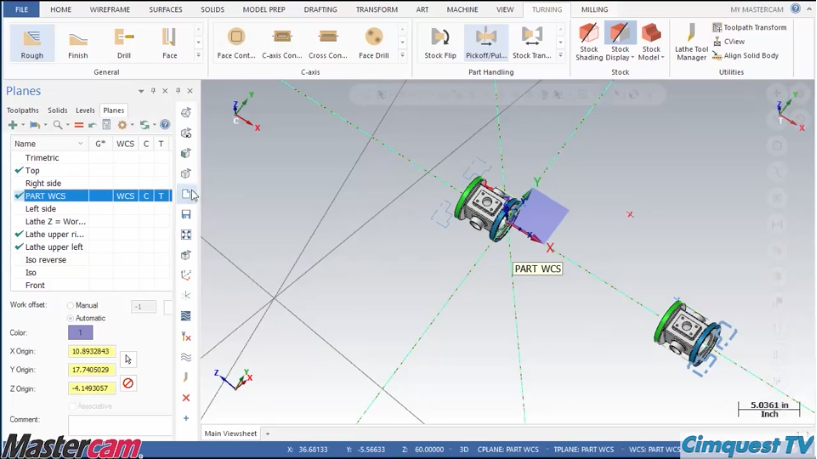
Task: Click the Y Origin value field
Action: [x=92, y=370]
